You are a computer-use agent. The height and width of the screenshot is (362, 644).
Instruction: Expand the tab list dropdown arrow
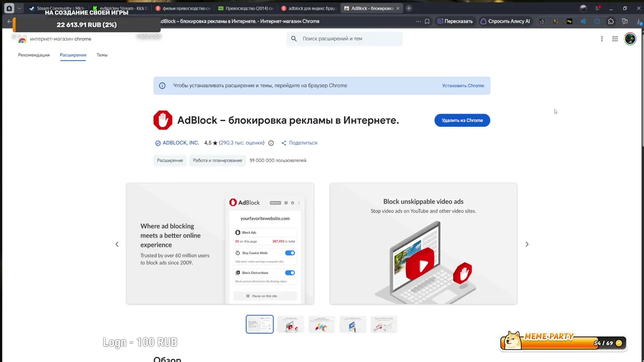tap(19, 8)
